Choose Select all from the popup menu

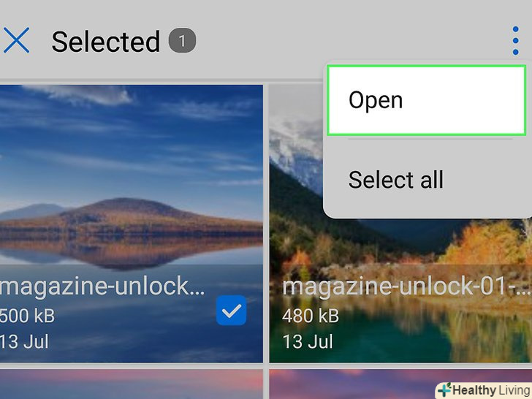pos(395,180)
